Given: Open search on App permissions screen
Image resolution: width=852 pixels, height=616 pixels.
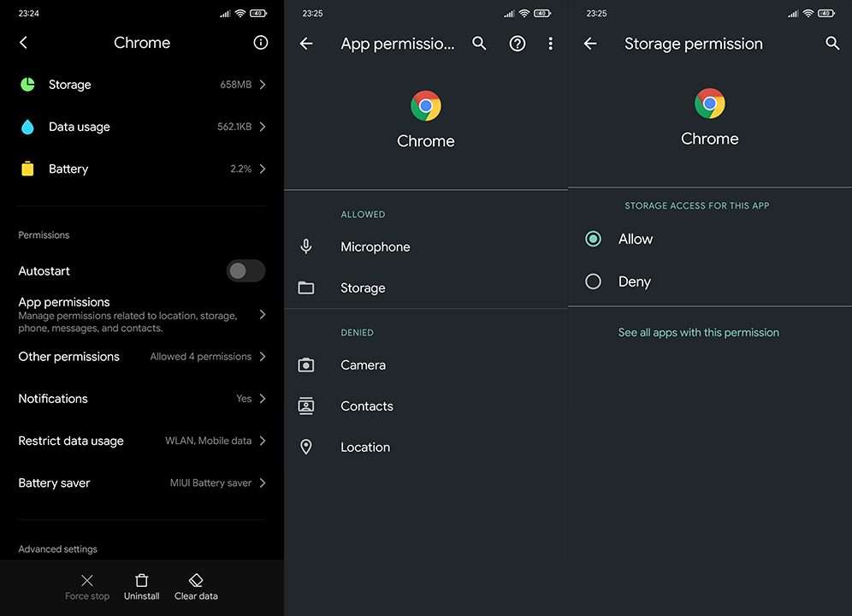Looking at the screenshot, I should 479,44.
